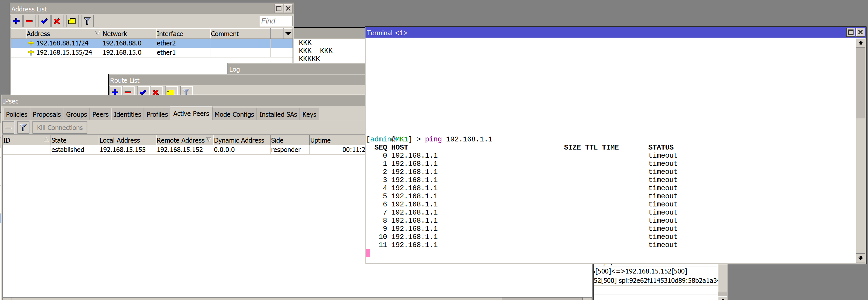The image size is (868, 300).
Task: Click the remove minus button in IPsec Active Peers
Action: 8,128
